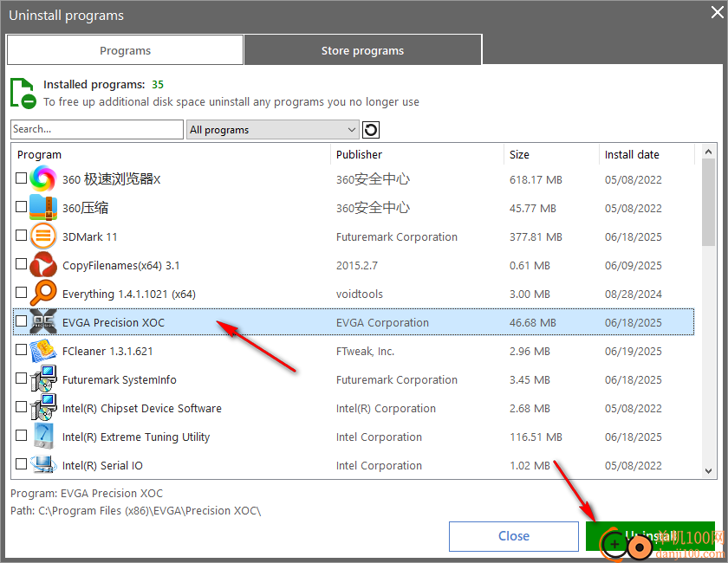
Task: Refresh the installed programs list
Action: pos(371,130)
